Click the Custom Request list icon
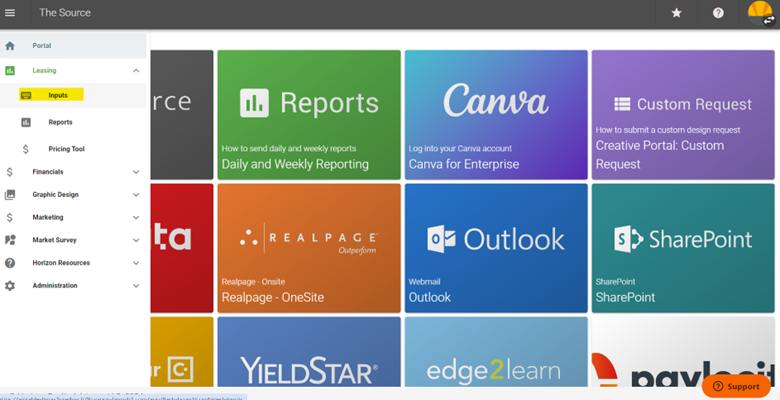Image resolution: width=780 pixels, height=400 pixels. 622,104
